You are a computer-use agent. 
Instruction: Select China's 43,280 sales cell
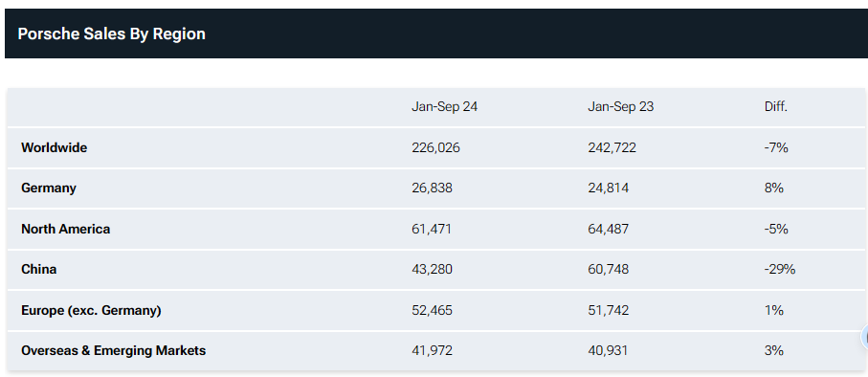pos(432,270)
